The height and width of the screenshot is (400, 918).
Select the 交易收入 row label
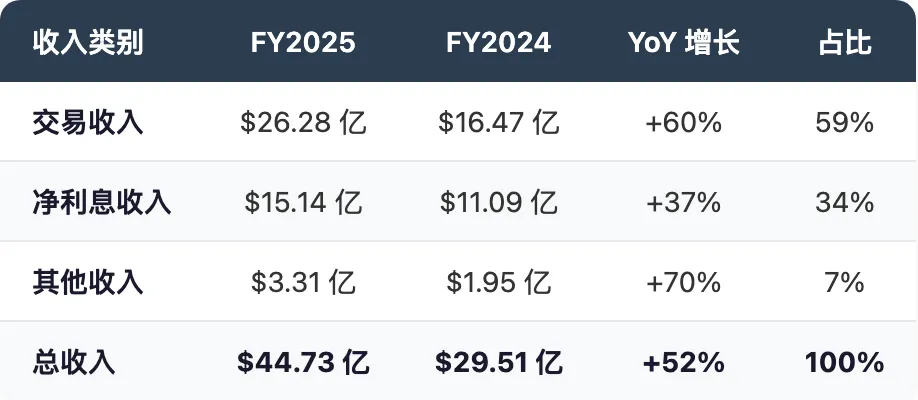coord(88,123)
